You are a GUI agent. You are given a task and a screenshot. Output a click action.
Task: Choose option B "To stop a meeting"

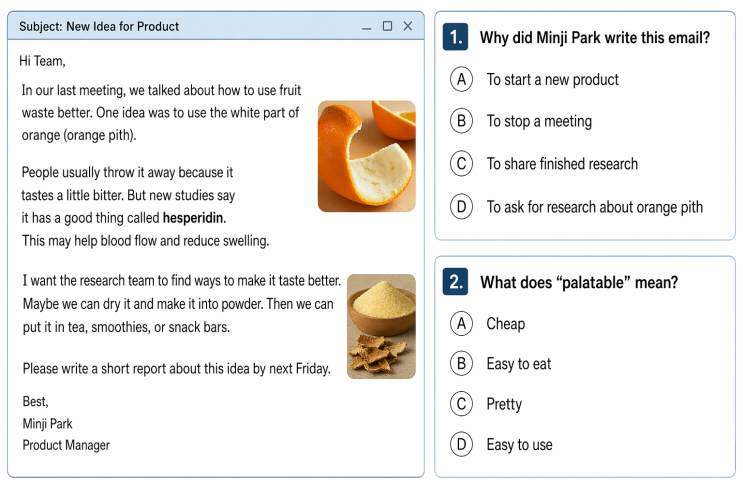[461, 122]
